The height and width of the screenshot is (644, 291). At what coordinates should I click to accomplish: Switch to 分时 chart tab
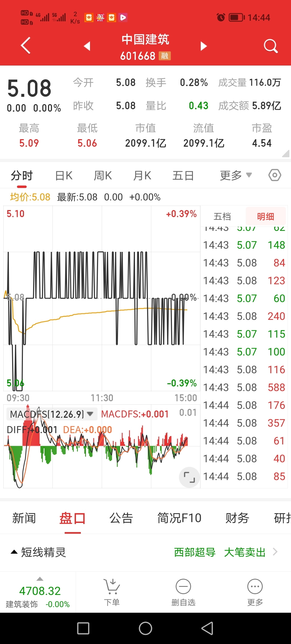pos(22,176)
